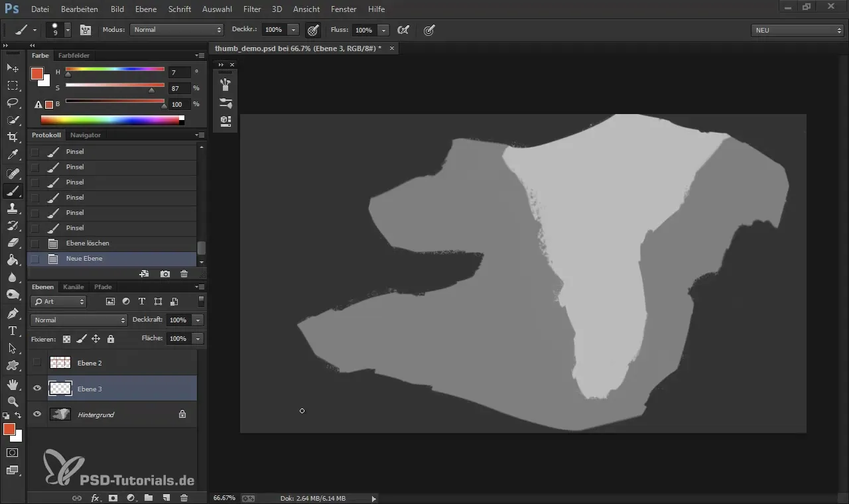Select the Type tool
Image resolution: width=849 pixels, height=504 pixels.
tap(13, 330)
